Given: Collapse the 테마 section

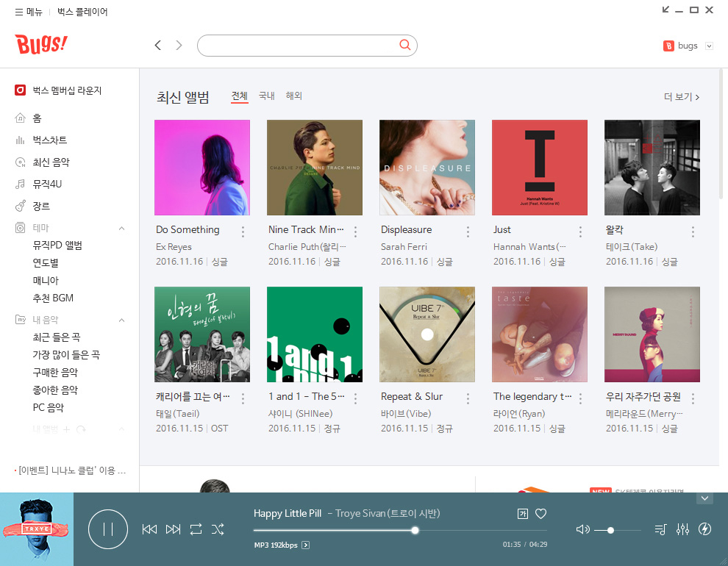Looking at the screenshot, I should click(121, 228).
